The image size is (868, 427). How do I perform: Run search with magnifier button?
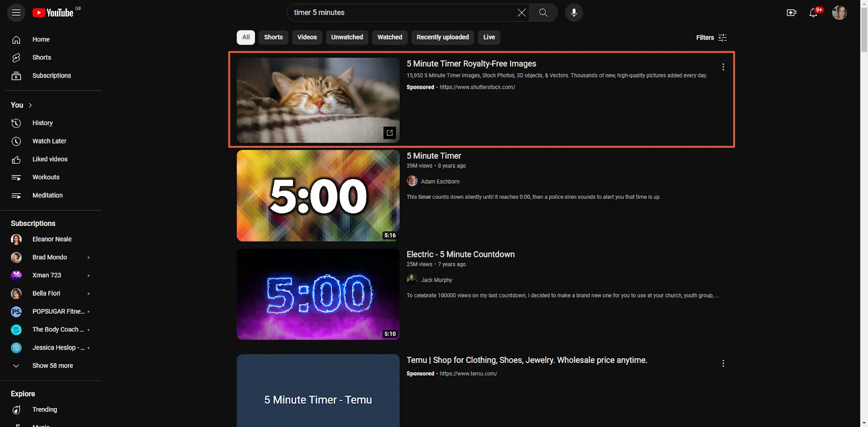click(543, 12)
